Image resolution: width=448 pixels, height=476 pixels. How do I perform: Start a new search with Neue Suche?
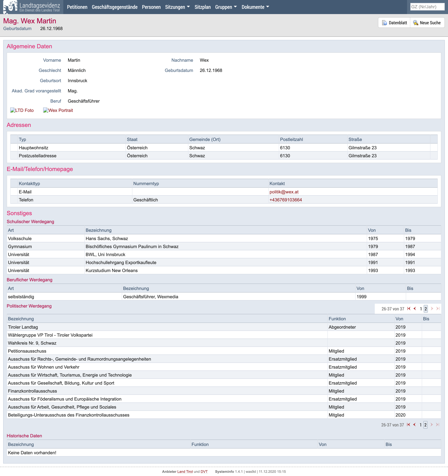(427, 23)
